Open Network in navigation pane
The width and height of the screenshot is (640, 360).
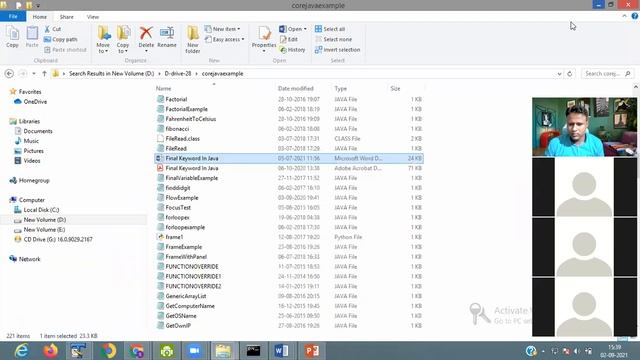[x=29, y=259]
